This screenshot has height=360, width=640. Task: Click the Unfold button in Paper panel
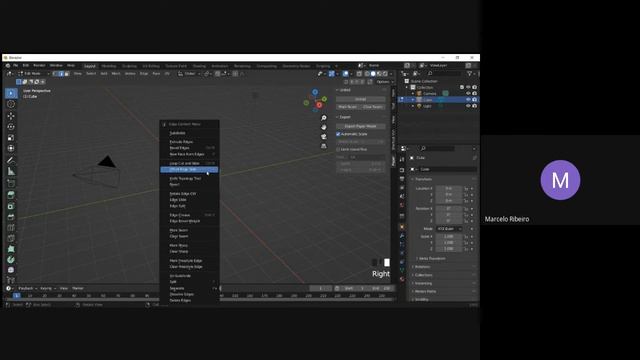coord(360,99)
